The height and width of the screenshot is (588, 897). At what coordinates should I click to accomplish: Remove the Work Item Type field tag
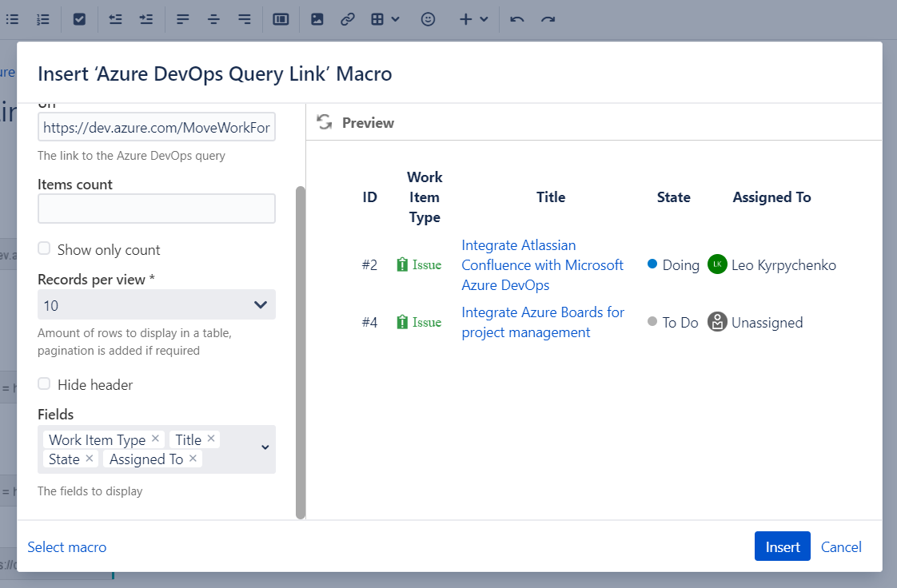(156, 439)
